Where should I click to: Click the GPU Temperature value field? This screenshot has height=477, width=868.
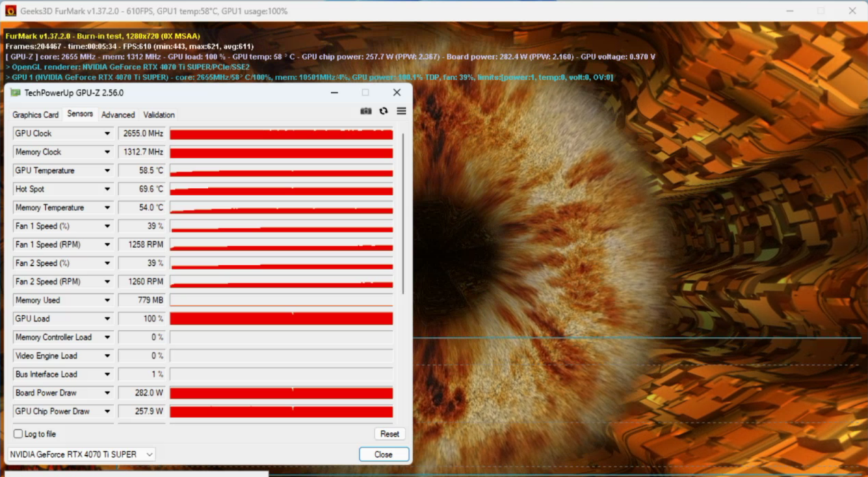click(x=142, y=171)
